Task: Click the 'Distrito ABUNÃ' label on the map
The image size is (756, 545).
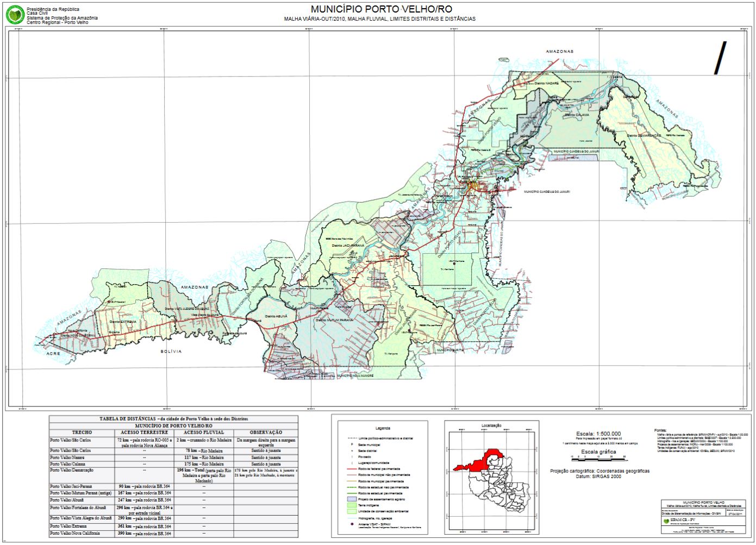Action: pyautogui.click(x=276, y=316)
